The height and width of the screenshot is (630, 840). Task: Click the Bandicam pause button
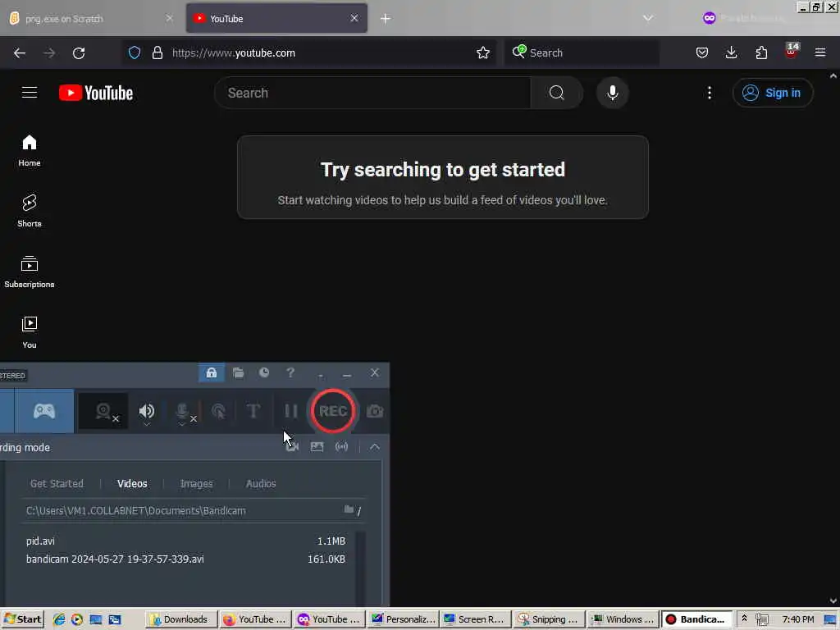(x=291, y=411)
